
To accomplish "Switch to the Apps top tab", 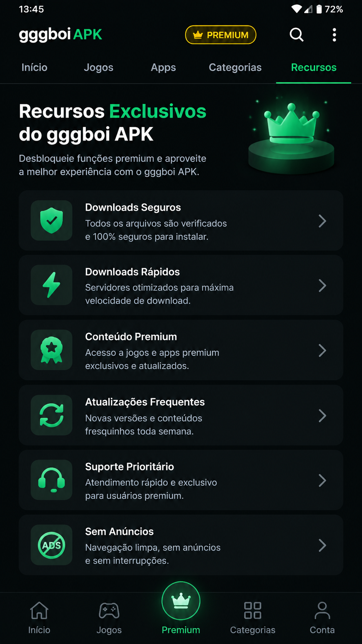I will click(x=163, y=67).
